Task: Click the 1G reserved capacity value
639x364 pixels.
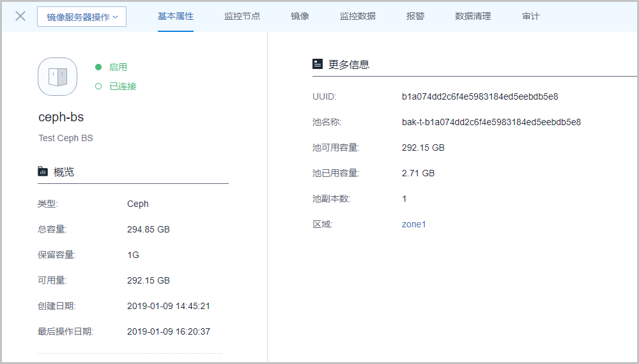Action: tap(133, 255)
